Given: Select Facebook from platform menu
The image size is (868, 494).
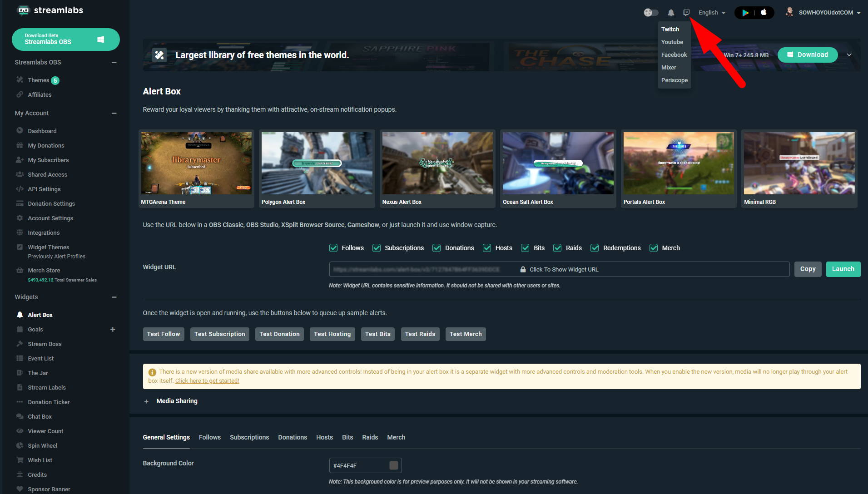Looking at the screenshot, I should point(674,54).
